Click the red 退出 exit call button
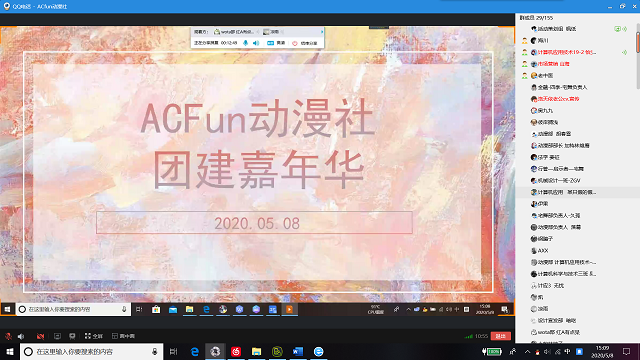Image resolution: width=640 pixels, height=360 pixels. point(500,336)
